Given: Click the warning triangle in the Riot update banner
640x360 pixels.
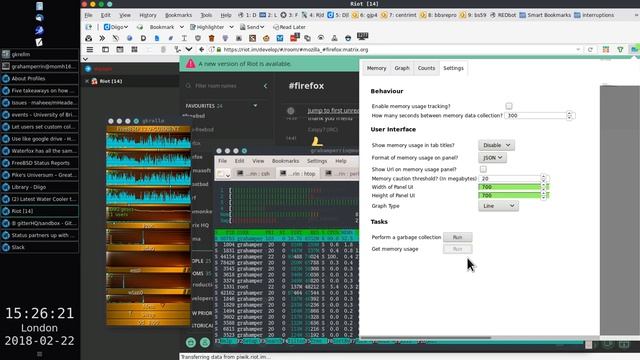Looking at the screenshot, I should click(x=190, y=64).
